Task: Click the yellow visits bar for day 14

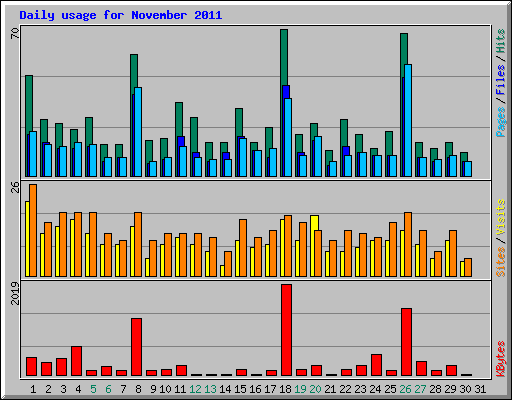Action: tap(222, 271)
